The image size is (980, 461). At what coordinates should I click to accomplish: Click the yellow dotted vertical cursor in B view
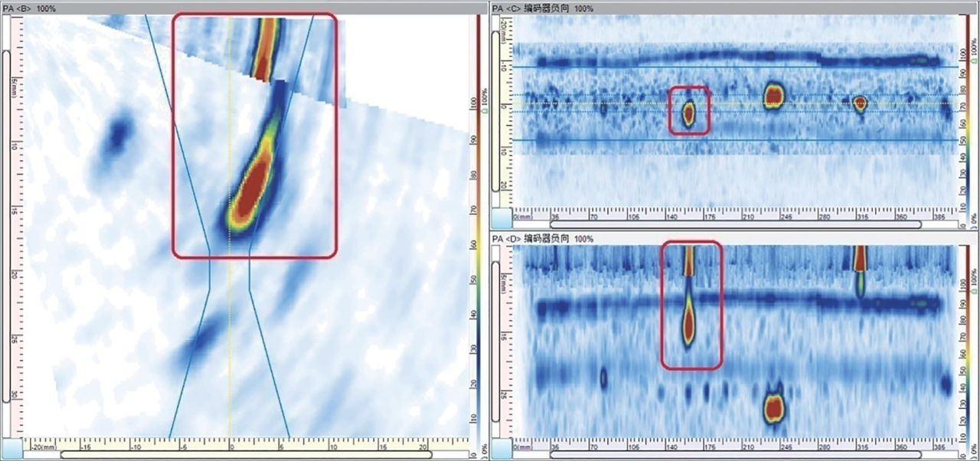coord(230,226)
